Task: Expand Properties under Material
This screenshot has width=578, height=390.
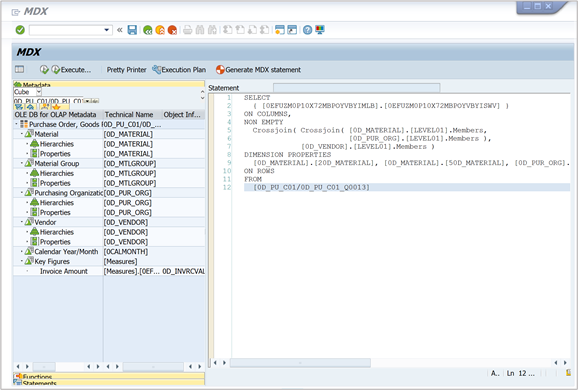Action: pos(27,154)
